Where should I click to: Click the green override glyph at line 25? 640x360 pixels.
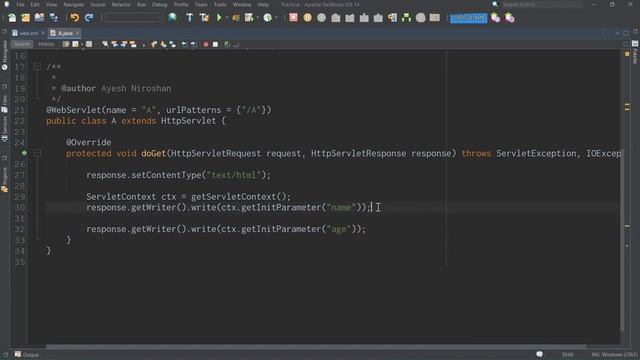pyautogui.click(x=24, y=153)
